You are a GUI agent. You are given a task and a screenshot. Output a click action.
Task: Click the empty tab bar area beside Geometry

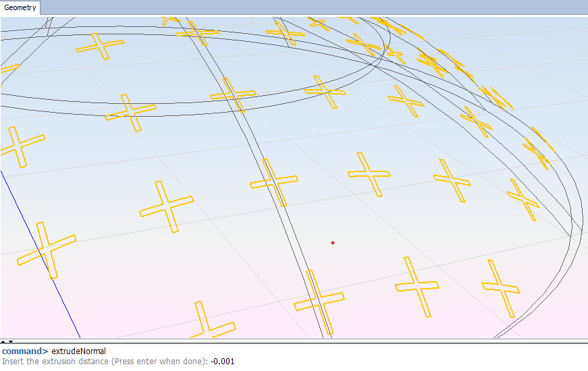(304, 8)
